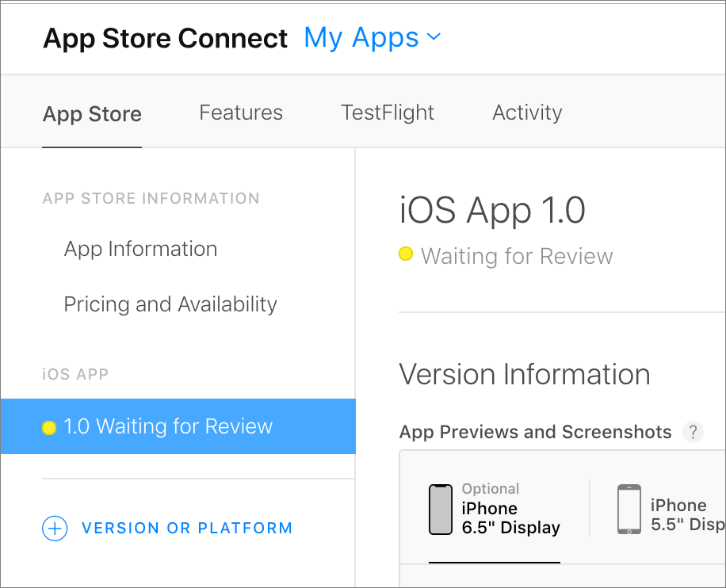The image size is (726, 588).
Task: Click the plus circle icon beside Version or Platform
Action: point(55,529)
